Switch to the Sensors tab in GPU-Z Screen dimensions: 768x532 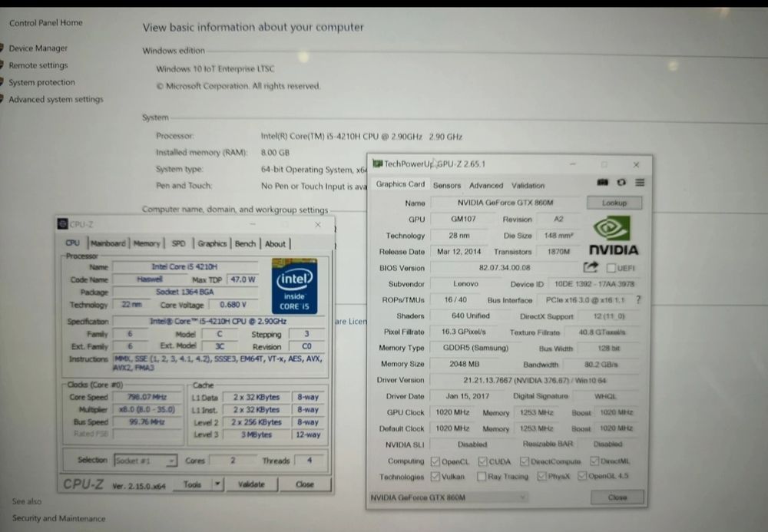[x=447, y=186]
